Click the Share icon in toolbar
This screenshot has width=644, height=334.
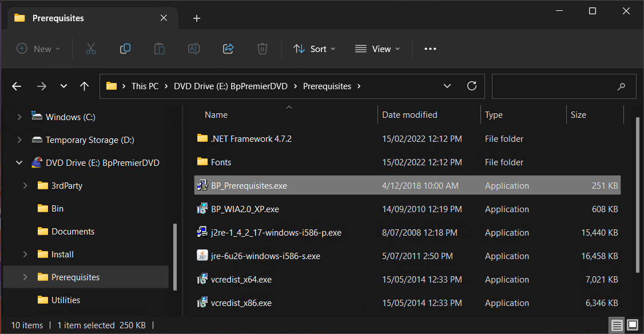point(228,49)
